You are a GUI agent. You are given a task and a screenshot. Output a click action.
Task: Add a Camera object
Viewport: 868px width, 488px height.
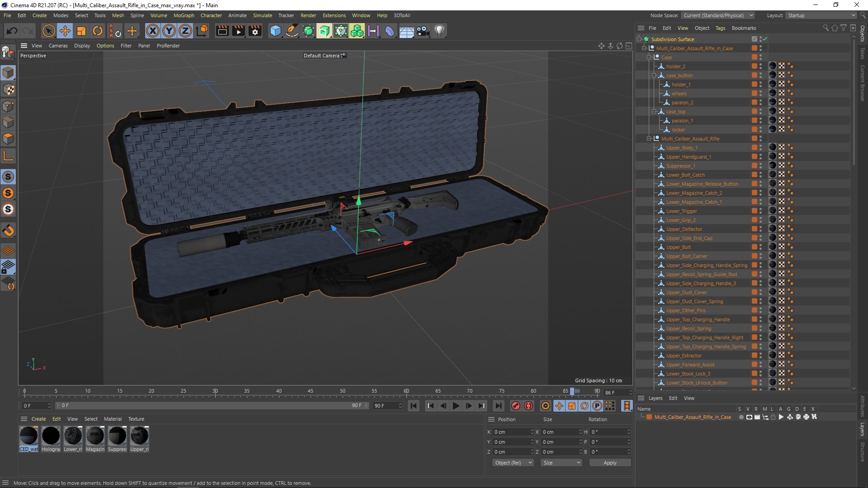423,31
